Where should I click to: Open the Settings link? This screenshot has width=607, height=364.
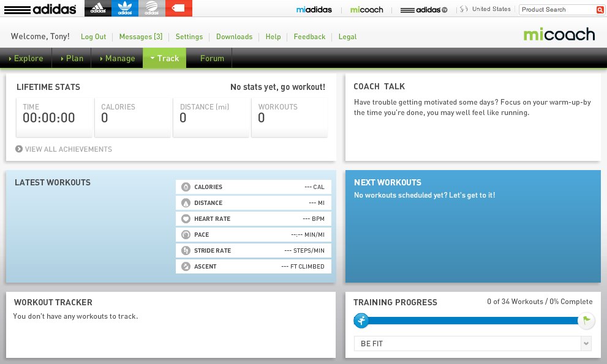tap(189, 37)
